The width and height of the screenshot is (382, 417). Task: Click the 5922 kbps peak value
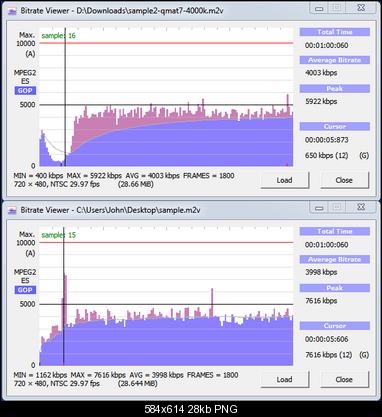tap(321, 101)
